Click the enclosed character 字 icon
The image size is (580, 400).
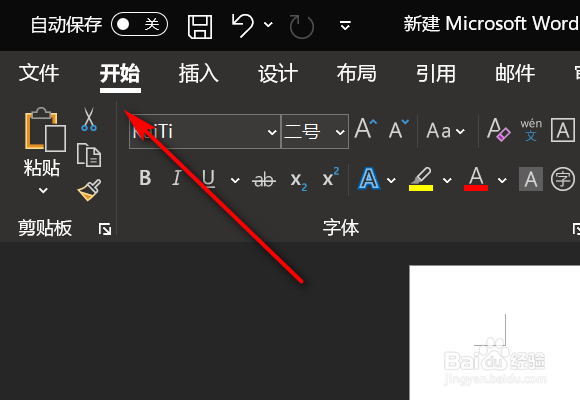tap(563, 179)
